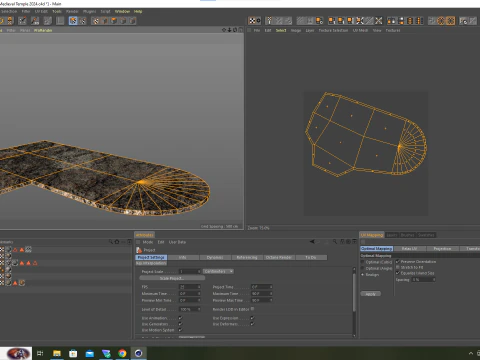Toggle the Use Animation checkbox

[x=180, y=318]
